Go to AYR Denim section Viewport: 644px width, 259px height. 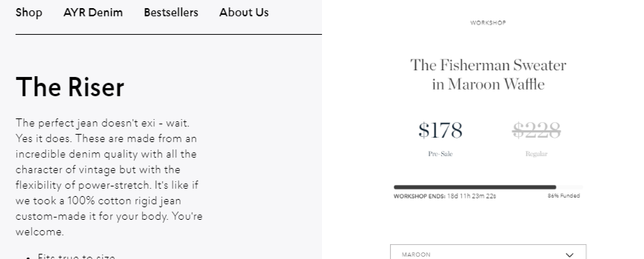coord(93,13)
